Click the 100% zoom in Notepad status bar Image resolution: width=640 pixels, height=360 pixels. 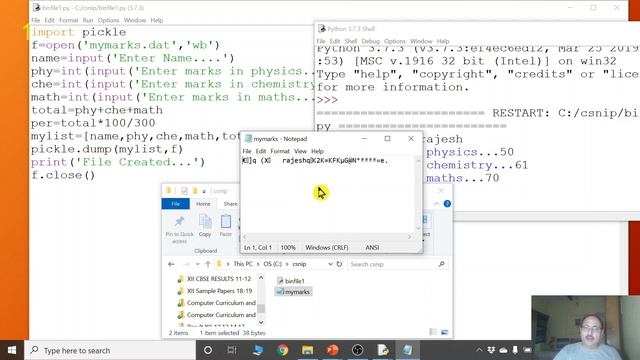(x=288, y=247)
